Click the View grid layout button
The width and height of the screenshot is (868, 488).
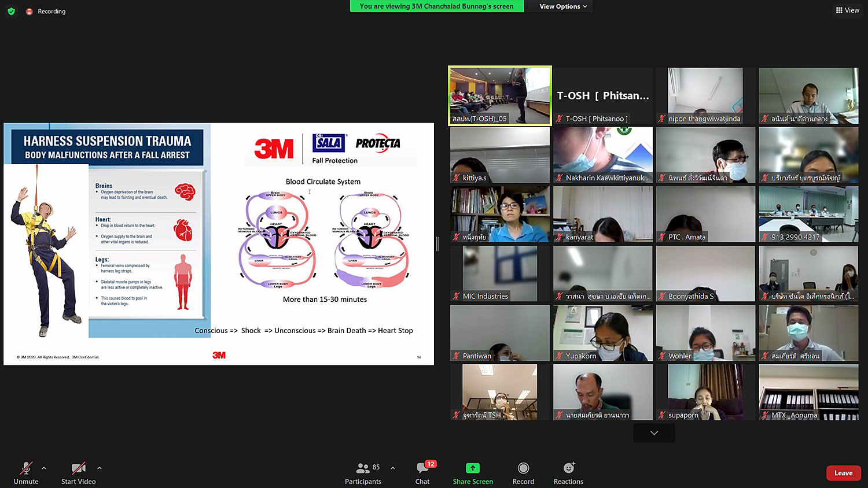coord(847,10)
